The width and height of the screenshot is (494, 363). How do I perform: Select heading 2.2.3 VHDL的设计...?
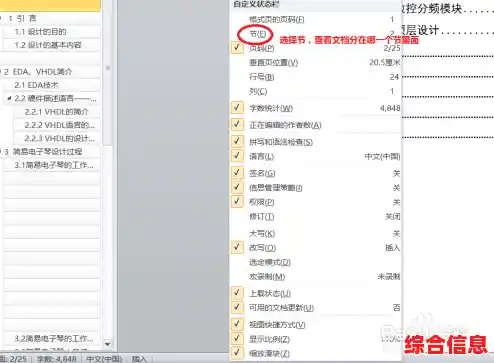point(60,138)
